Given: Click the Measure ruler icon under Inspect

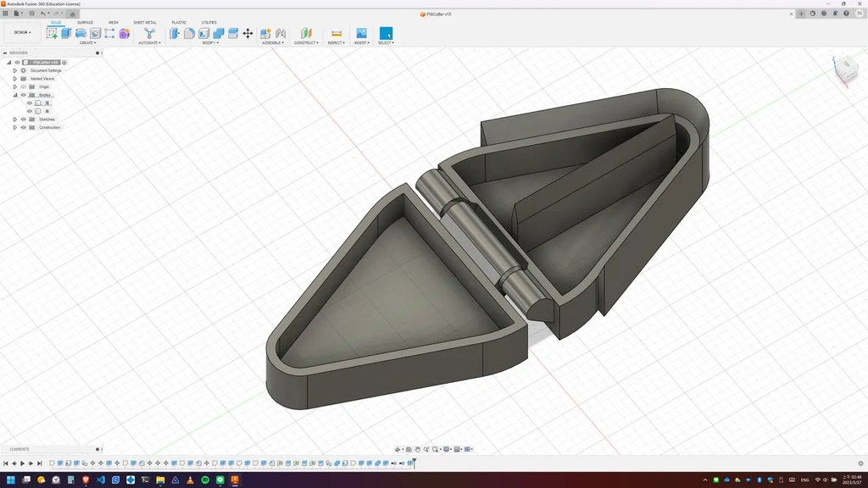Looking at the screenshot, I should [x=337, y=33].
